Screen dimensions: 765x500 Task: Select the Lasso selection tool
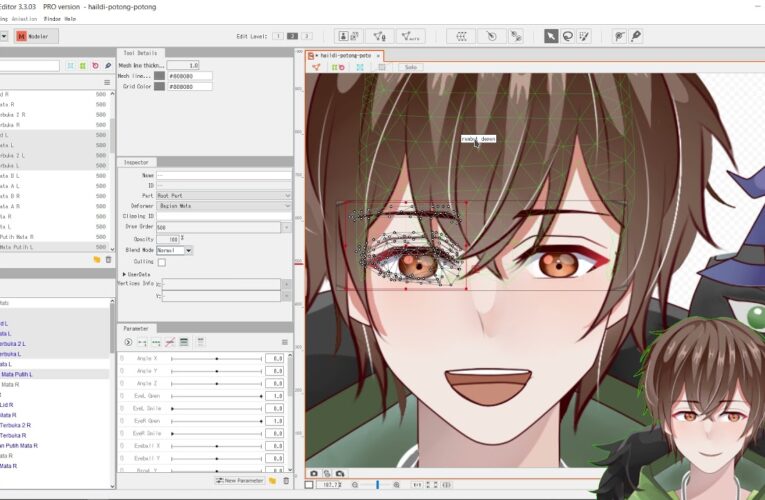pyautogui.click(x=568, y=36)
